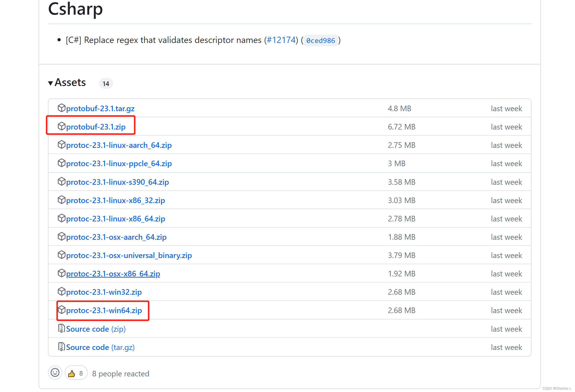Viewport: 575px width, 392px height.
Task: Download protoc-23.1-osx-aarch_64.zip
Action: (x=116, y=237)
